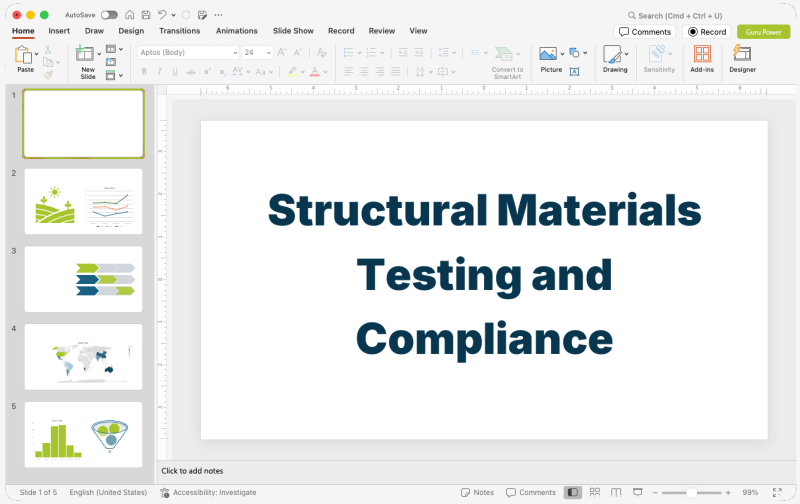Toggle the AutoSave switch
The height and width of the screenshot is (504, 800).
click(x=109, y=15)
